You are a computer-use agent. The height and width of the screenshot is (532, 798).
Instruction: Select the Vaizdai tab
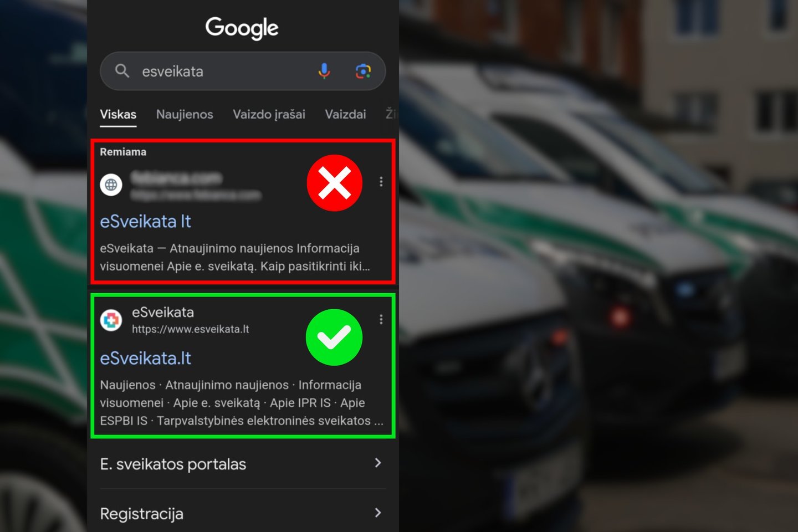[345, 114]
